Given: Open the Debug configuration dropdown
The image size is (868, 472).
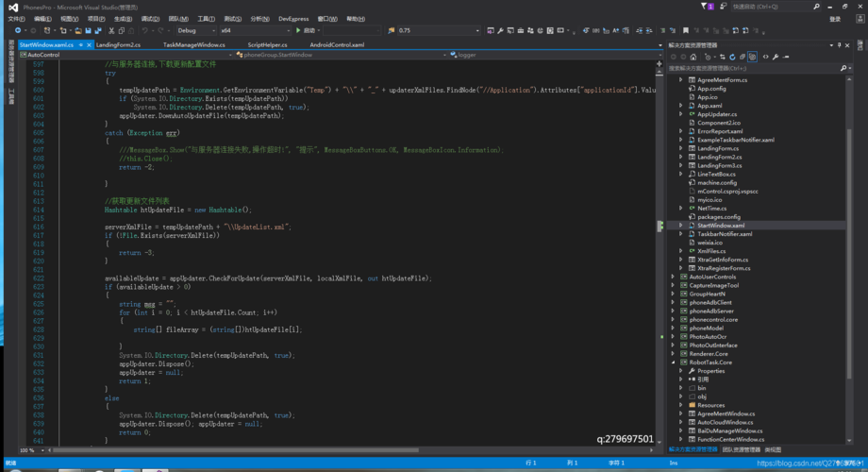Looking at the screenshot, I should point(196,30).
